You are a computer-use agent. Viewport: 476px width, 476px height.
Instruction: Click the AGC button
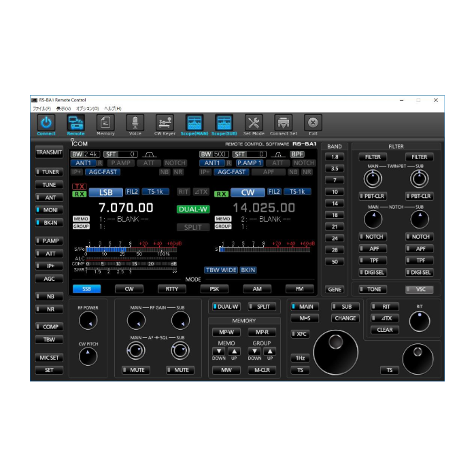point(49,279)
